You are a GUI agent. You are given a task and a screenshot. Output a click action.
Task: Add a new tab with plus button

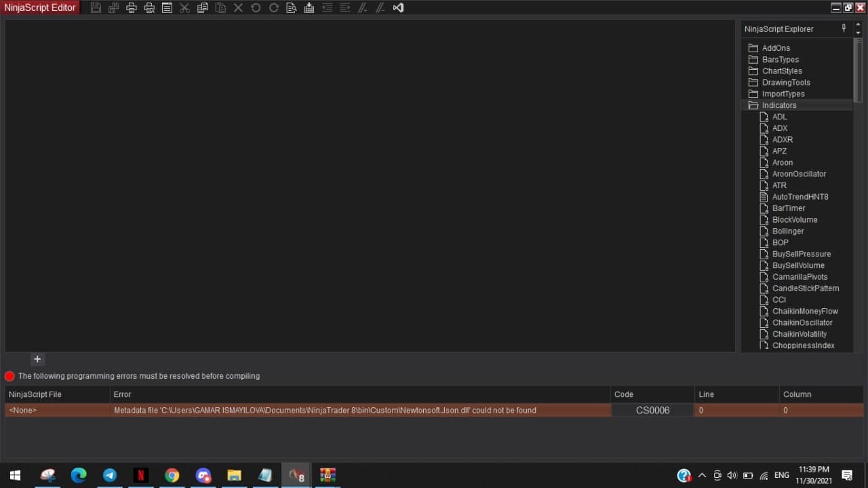coord(37,359)
